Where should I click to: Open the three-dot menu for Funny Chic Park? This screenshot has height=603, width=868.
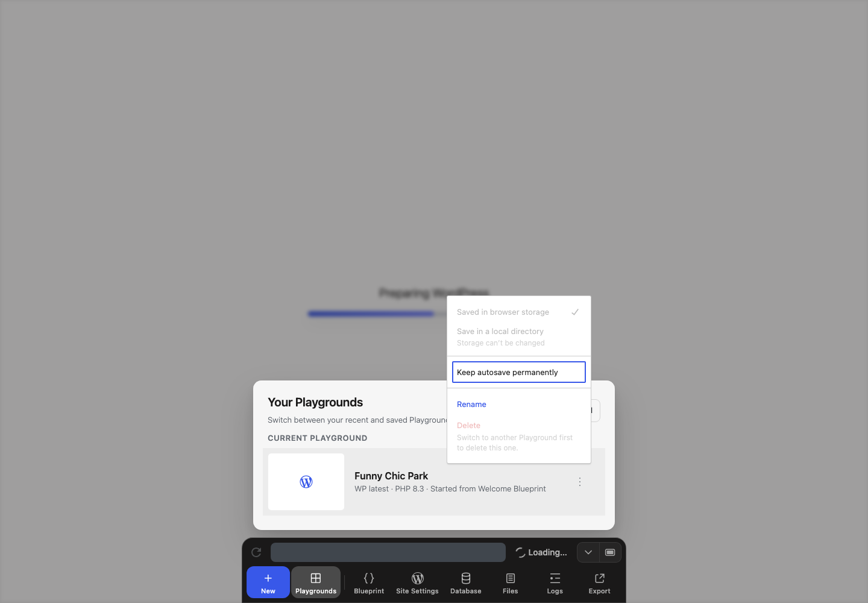click(580, 482)
